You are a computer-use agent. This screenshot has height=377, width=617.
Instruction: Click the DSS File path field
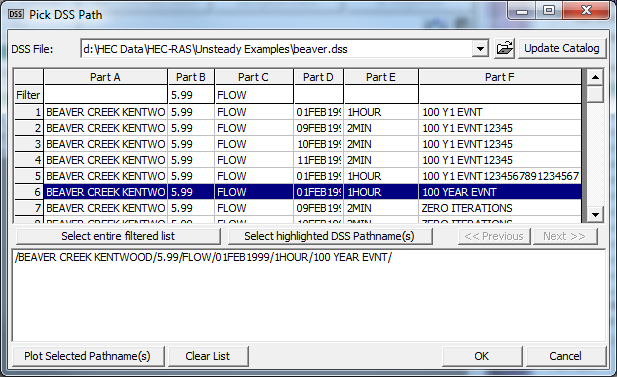(277, 49)
